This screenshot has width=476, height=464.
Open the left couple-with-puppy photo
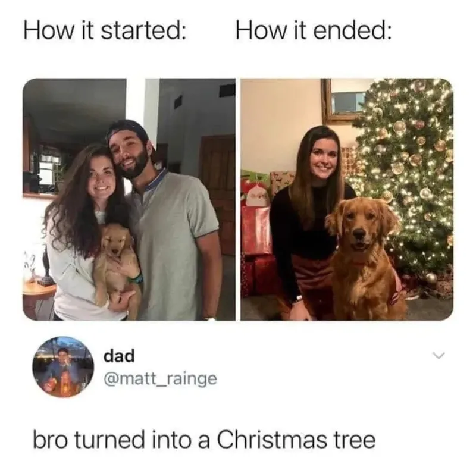click(x=129, y=199)
